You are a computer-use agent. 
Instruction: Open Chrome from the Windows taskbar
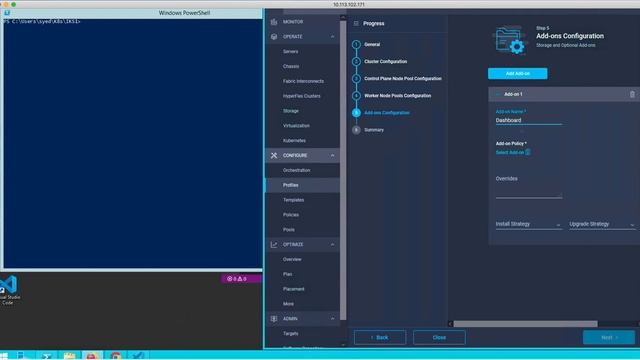[x=116, y=356]
